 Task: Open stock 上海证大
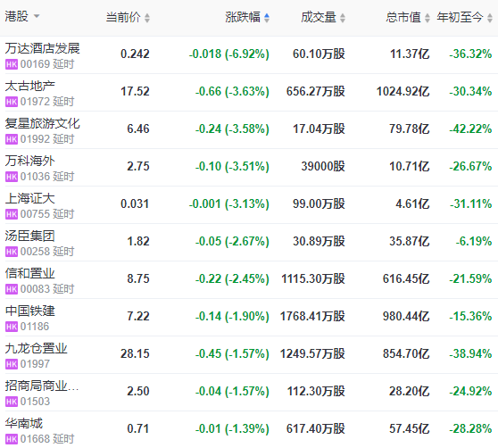pos(29,198)
